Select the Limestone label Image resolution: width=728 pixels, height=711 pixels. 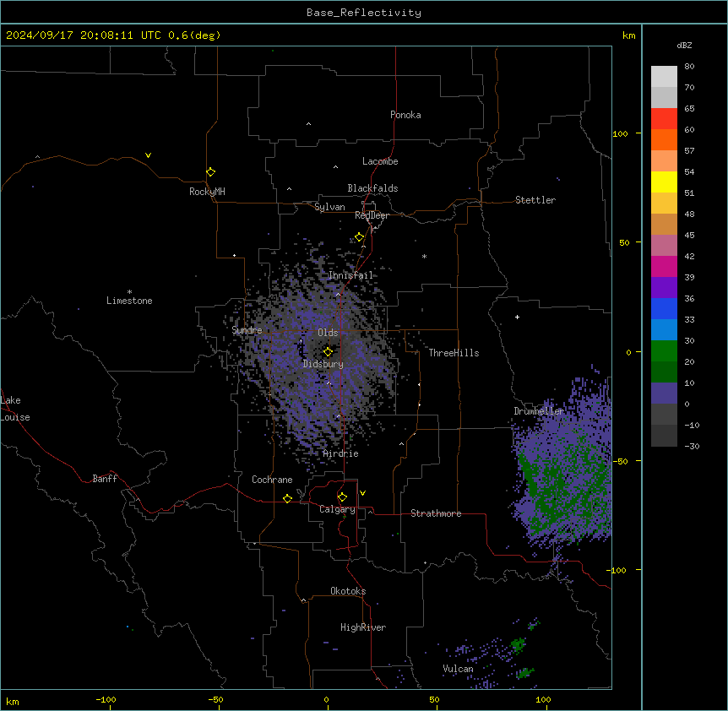pyautogui.click(x=129, y=301)
